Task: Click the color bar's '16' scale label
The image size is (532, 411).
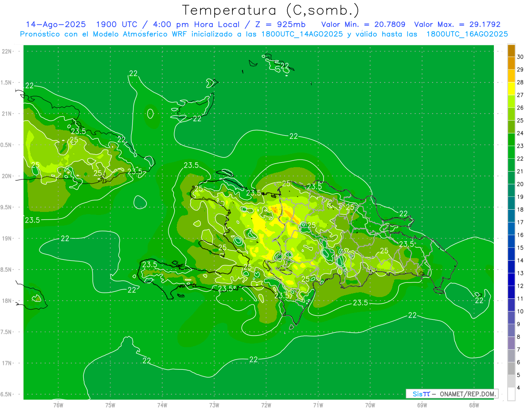Action: pos(520,235)
